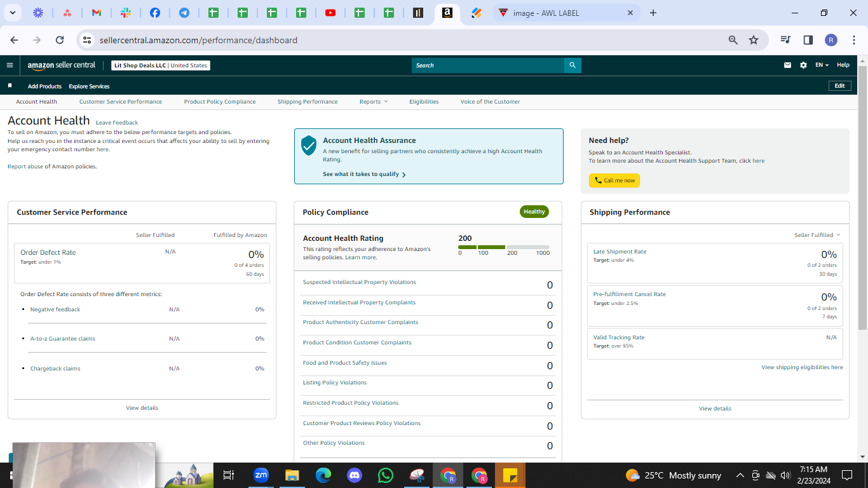Screen dimensions: 868x488
Task: Click the volume icon in system tray
Action: click(786, 475)
